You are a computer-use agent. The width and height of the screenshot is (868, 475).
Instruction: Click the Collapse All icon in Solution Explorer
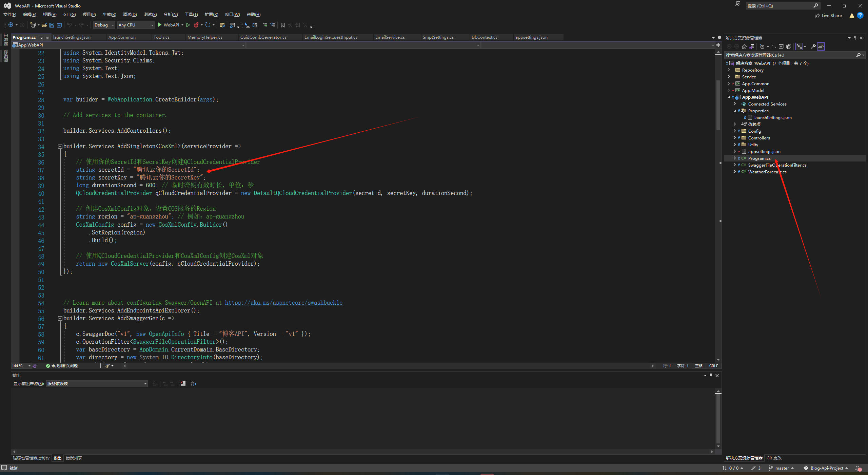pyautogui.click(x=781, y=46)
